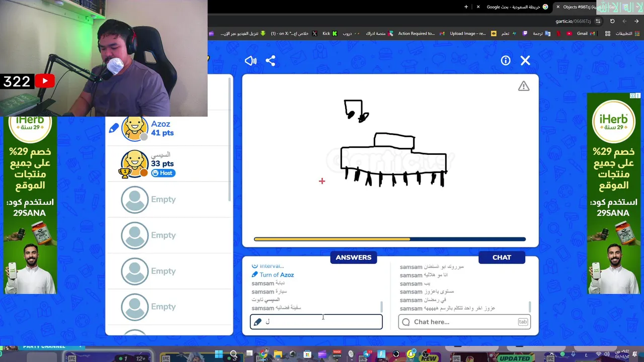Click the Wi-Fi icon in system tray

[599, 354]
